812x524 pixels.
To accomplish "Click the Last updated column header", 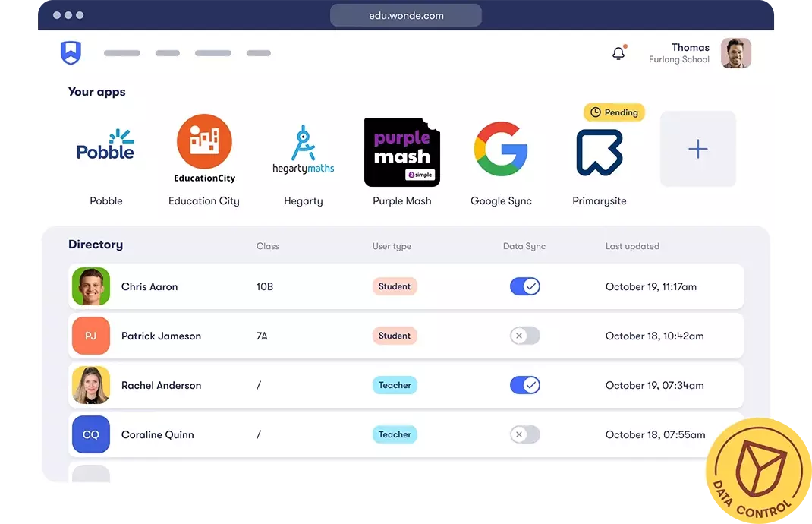I will click(632, 246).
